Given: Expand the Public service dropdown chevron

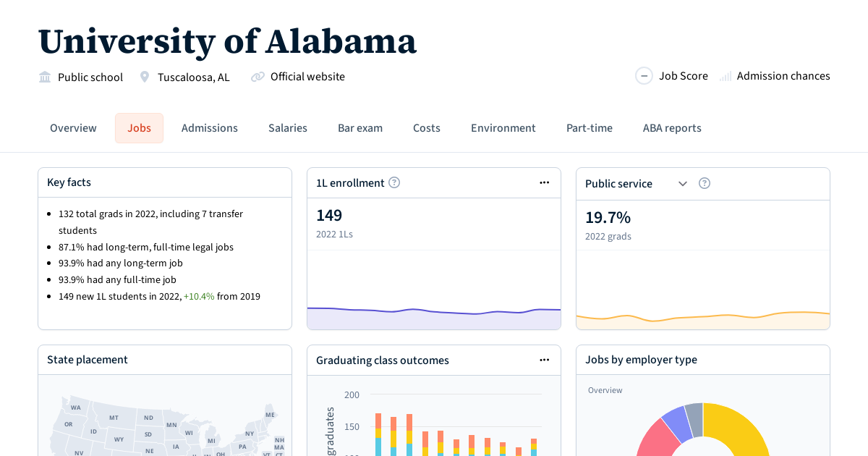Looking at the screenshot, I should 682,184.
